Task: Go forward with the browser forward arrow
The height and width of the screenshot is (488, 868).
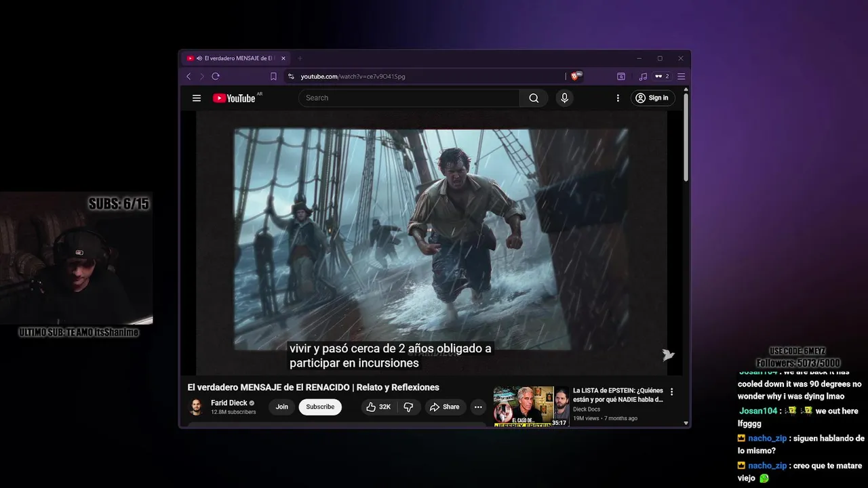Action: [201, 77]
